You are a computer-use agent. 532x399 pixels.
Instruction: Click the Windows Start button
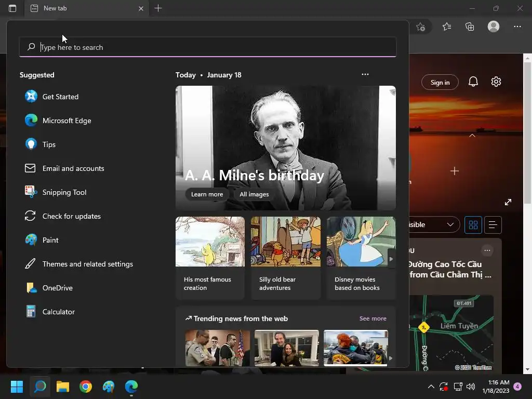pyautogui.click(x=17, y=387)
